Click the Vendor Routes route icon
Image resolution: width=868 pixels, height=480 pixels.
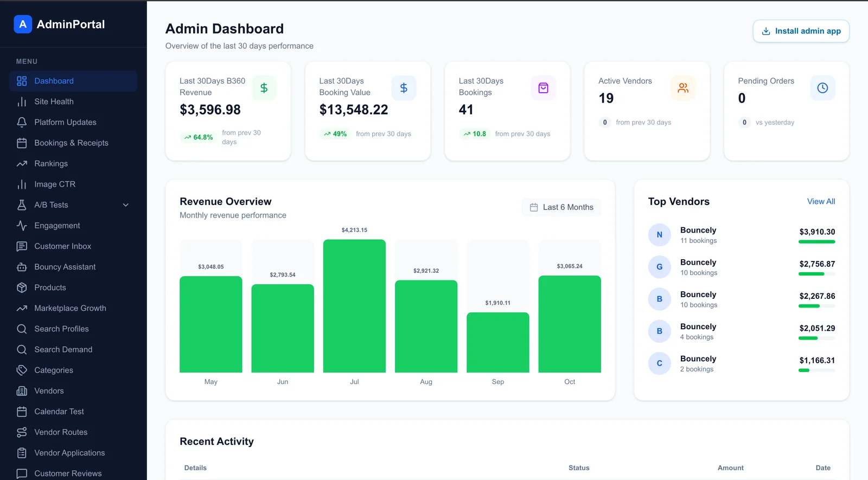(x=22, y=432)
